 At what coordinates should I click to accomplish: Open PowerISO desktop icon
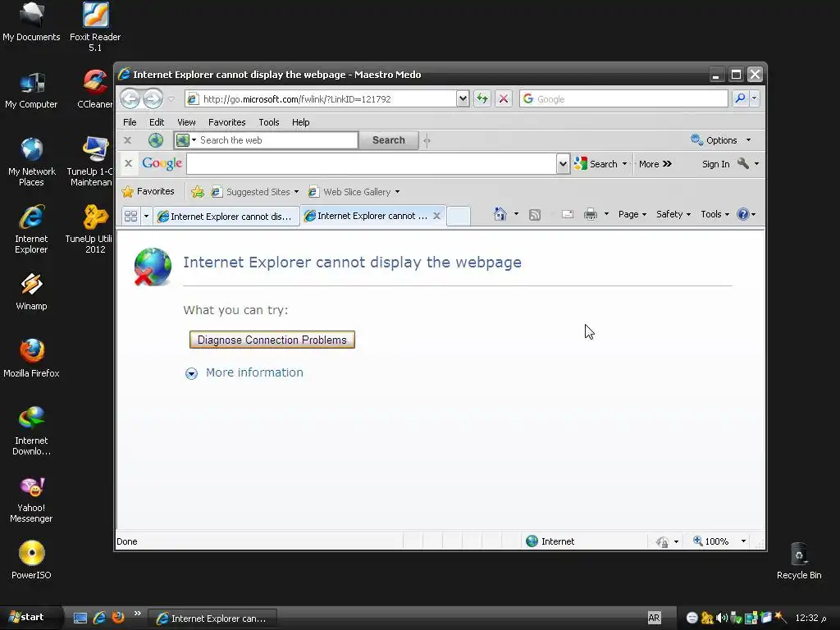pos(32,559)
